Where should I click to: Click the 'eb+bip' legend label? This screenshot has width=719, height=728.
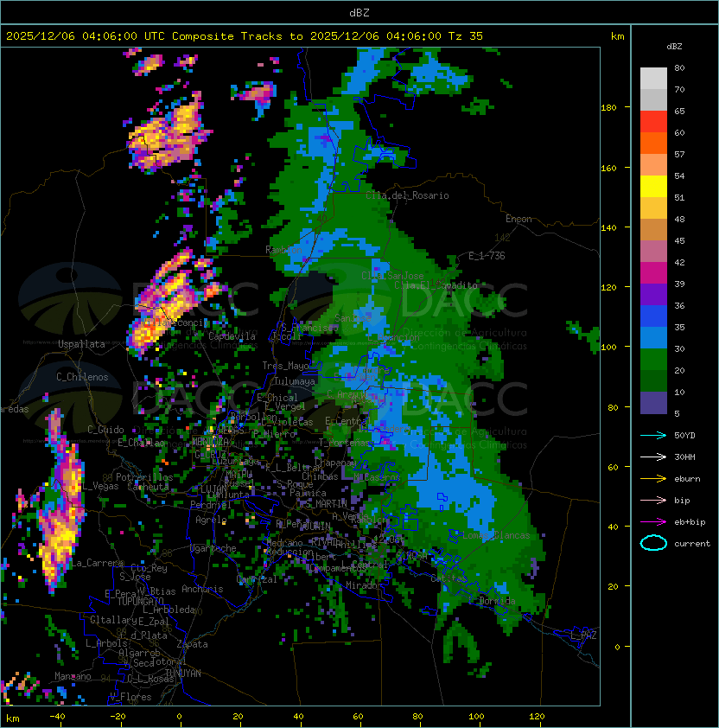point(690,522)
